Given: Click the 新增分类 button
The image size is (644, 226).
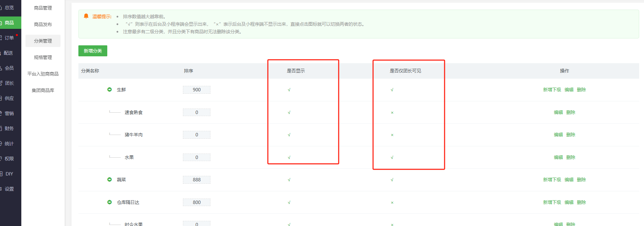Looking at the screenshot, I should point(92,51).
